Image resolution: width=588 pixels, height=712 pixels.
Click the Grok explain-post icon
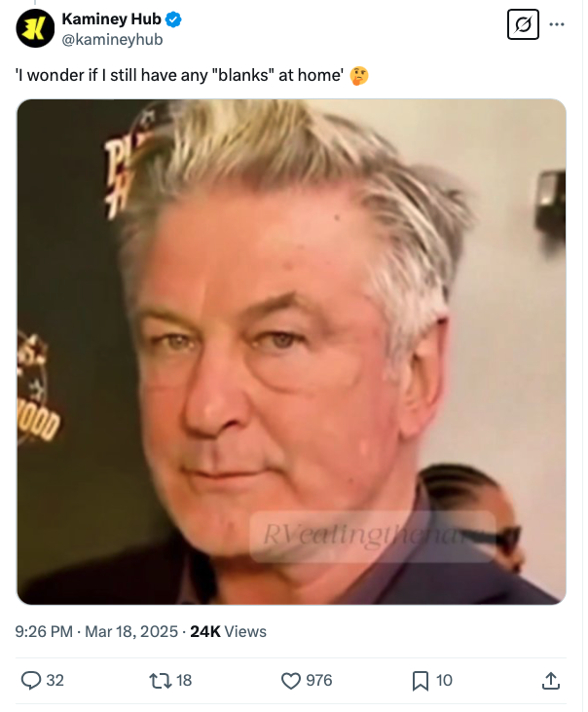click(523, 24)
